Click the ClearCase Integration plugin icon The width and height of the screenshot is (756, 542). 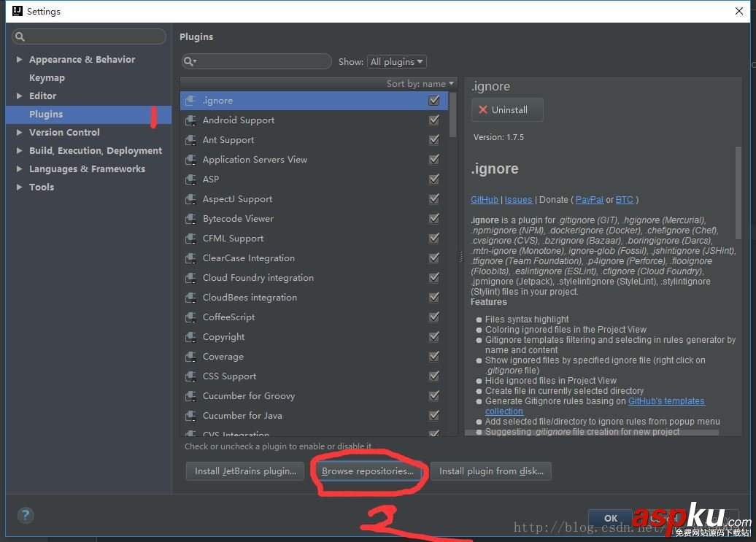[190, 258]
